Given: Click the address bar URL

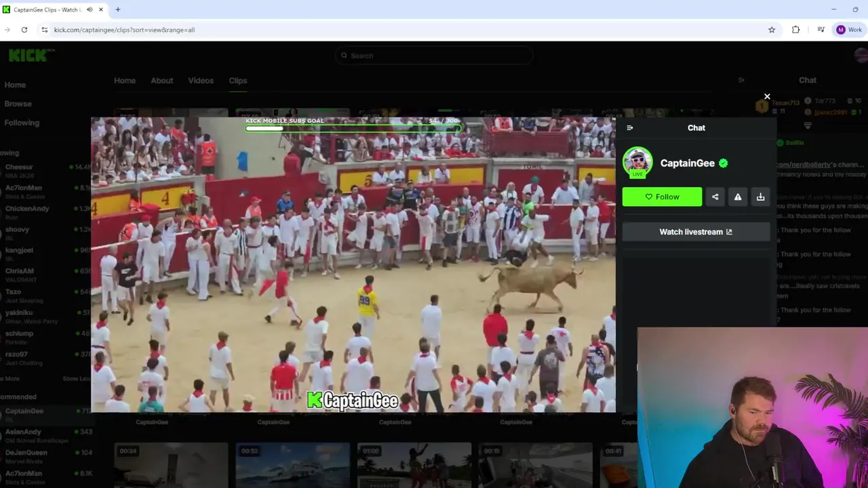Looking at the screenshot, I should pyautogui.click(x=124, y=30).
